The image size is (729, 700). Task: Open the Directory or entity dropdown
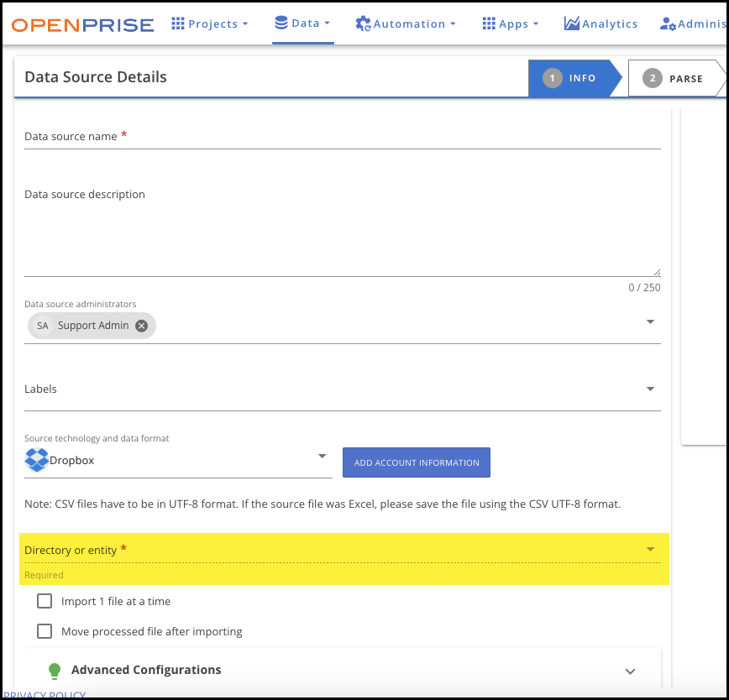(x=649, y=549)
